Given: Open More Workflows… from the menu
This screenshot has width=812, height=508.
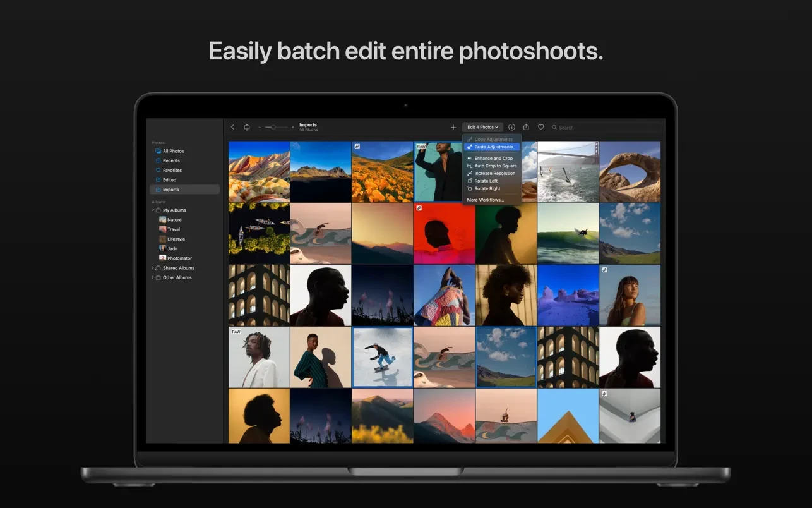Looking at the screenshot, I should (485, 200).
